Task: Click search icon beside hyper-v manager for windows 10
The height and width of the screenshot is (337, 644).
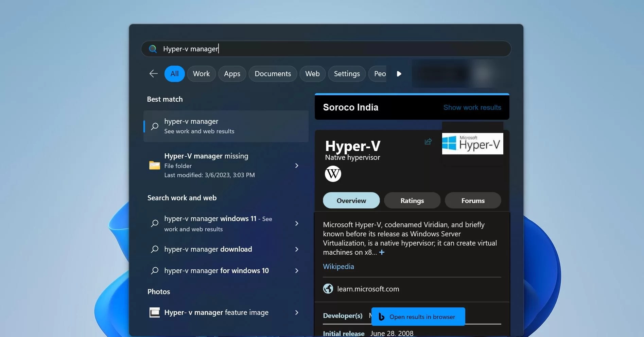Action: (x=155, y=271)
